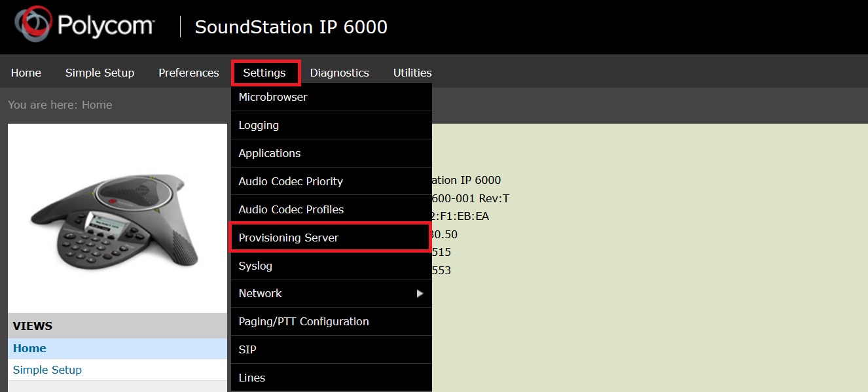Open Paging/PTT Configuration
Screen dimensions: 868x392
(331, 321)
